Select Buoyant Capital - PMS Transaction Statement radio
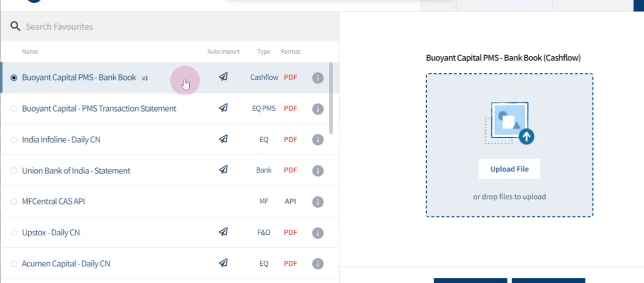 coord(14,109)
